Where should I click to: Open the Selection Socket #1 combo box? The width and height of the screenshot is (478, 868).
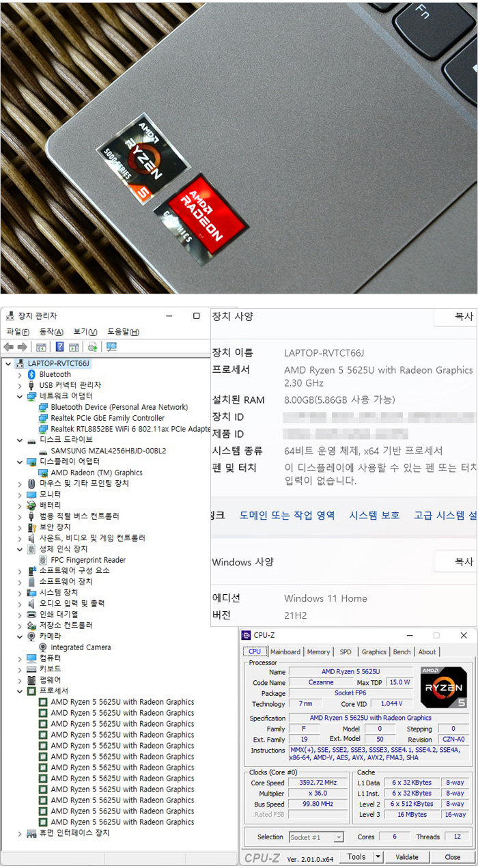coord(316,837)
